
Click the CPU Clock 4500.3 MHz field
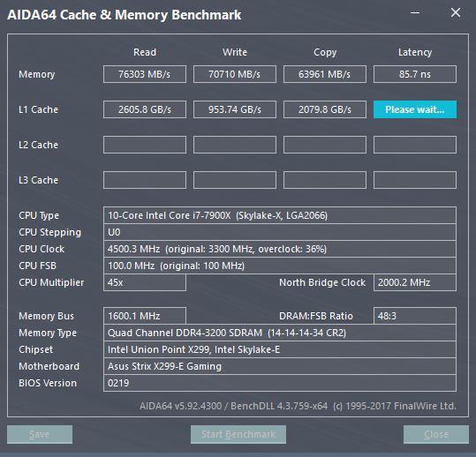point(280,249)
